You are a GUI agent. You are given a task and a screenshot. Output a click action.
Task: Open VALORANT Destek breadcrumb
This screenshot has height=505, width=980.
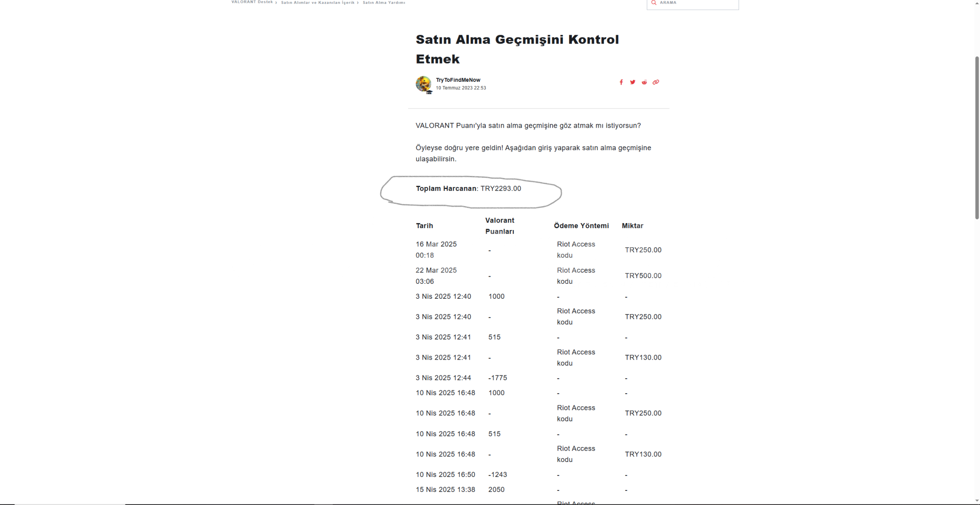[252, 2]
